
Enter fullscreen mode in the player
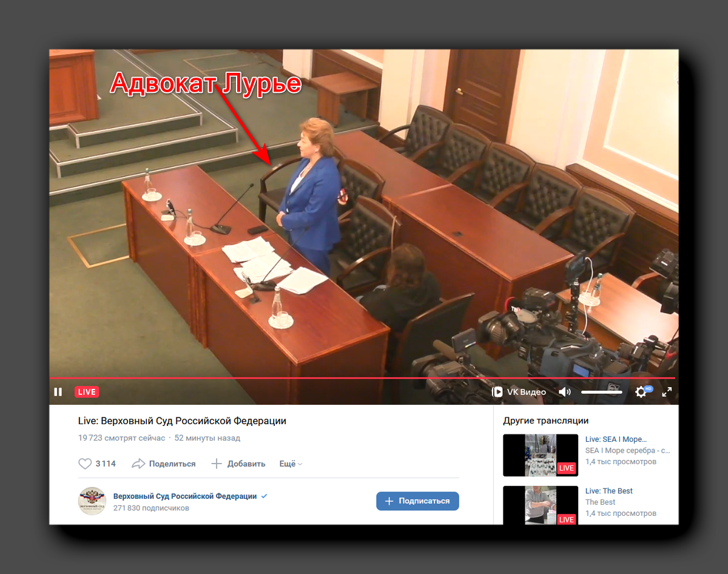coord(667,392)
